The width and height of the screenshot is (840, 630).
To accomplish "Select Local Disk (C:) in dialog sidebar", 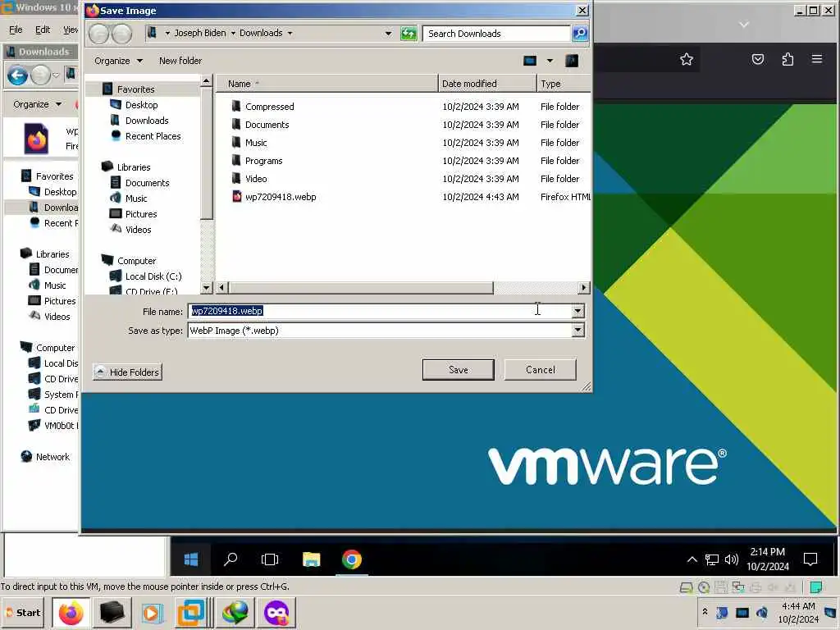I will 153,276.
